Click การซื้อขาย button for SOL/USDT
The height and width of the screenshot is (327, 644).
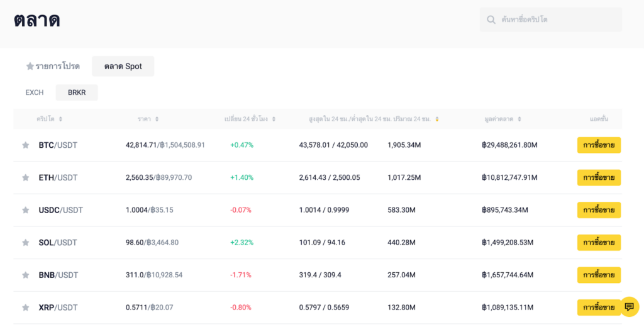(599, 243)
